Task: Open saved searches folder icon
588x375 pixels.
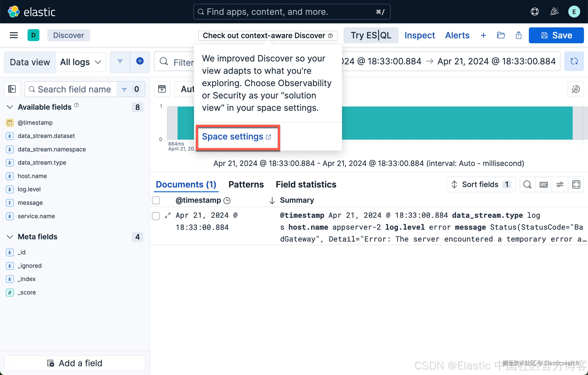Action: click(x=501, y=35)
